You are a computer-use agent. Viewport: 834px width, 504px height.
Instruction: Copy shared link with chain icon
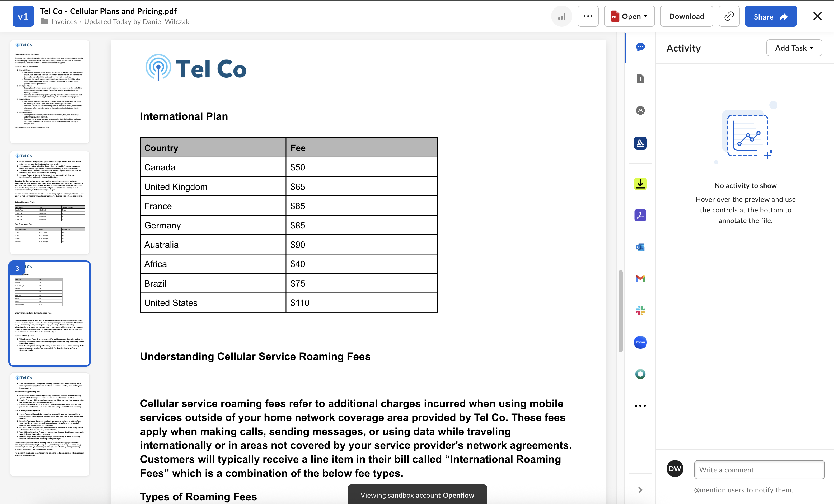click(x=729, y=16)
